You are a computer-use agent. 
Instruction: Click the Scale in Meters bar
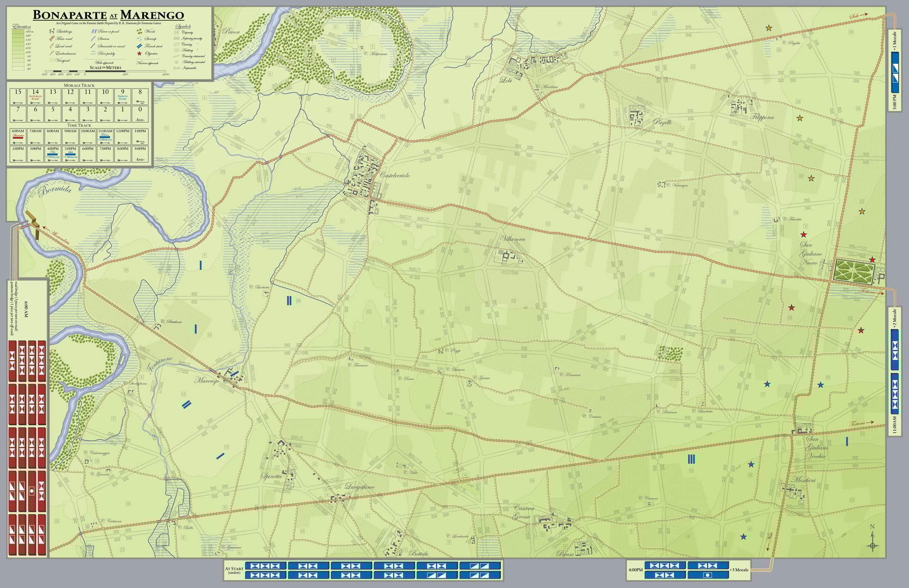pyautogui.click(x=105, y=72)
